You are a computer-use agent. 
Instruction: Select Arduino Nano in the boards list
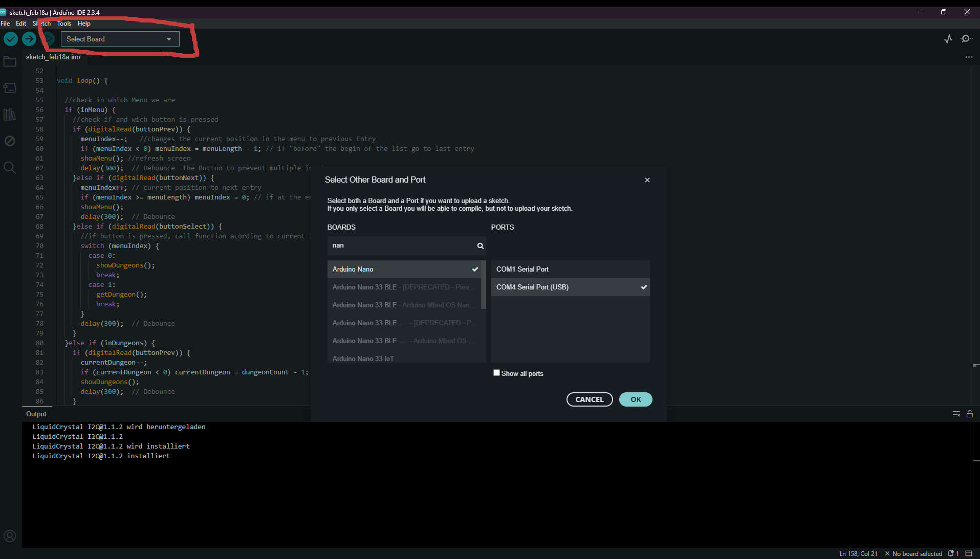[404, 269]
